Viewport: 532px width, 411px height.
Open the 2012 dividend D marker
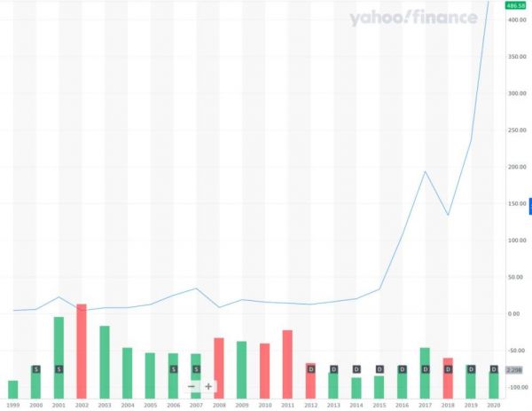(x=311, y=368)
